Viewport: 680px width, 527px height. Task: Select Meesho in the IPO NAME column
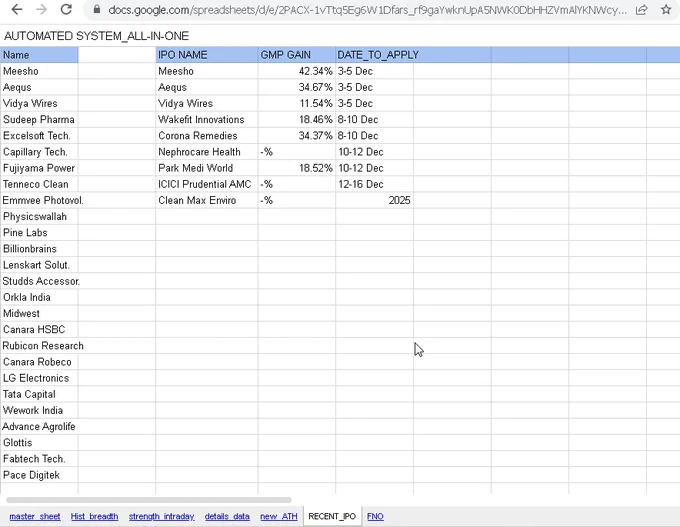(x=207, y=71)
